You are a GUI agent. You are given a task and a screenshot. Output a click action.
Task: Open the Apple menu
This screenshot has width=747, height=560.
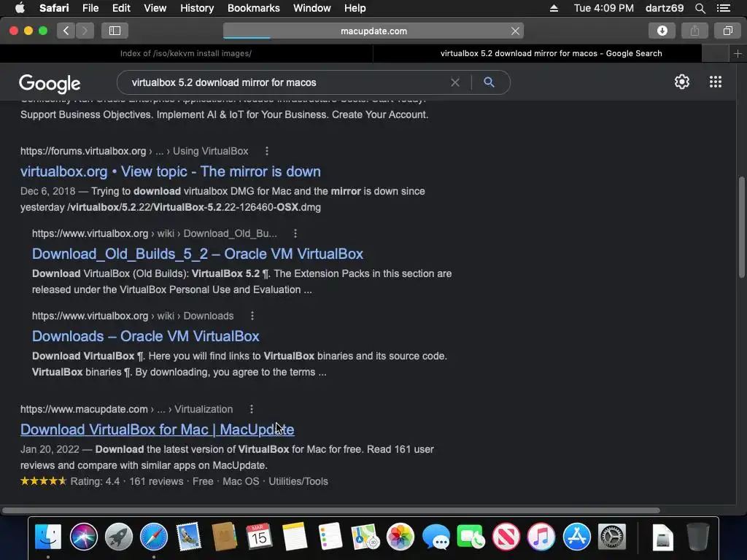[x=20, y=8]
